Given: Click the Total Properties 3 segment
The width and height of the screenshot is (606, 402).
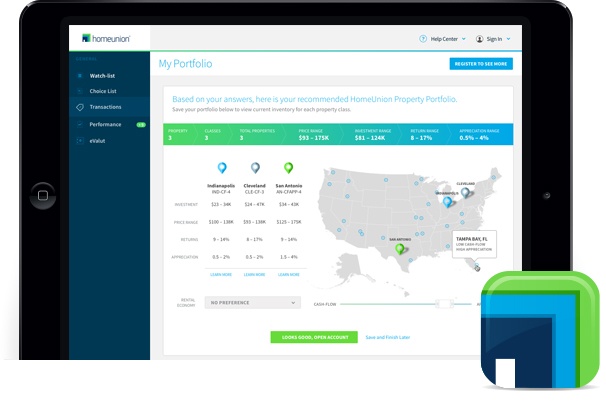Looking at the screenshot, I should [257, 135].
